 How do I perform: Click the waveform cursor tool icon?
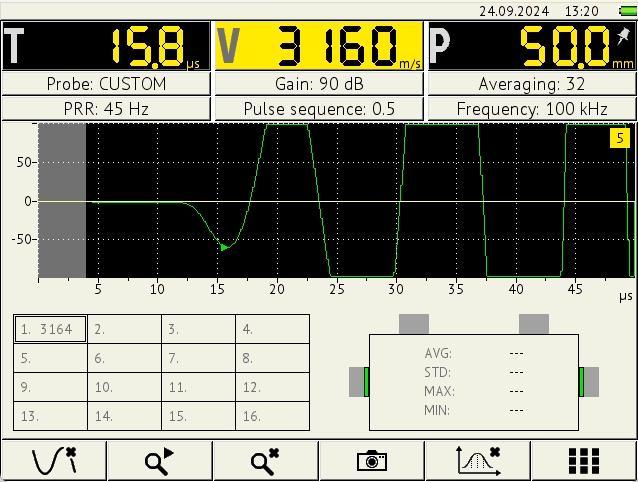click(53, 460)
